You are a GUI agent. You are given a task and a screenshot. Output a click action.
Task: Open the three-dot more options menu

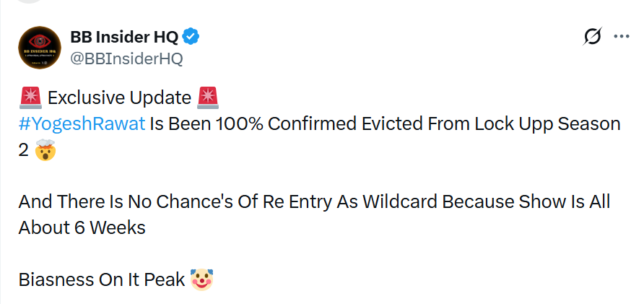click(x=622, y=37)
